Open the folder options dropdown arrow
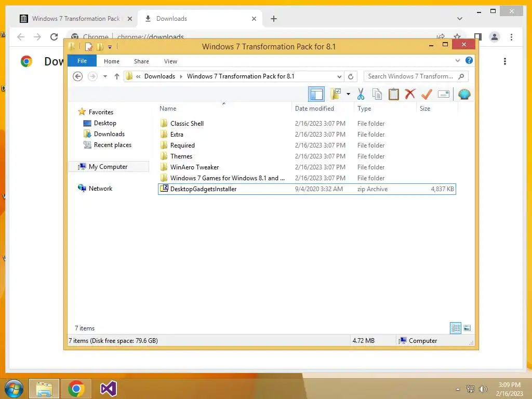This screenshot has height=399, width=532. point(348,94)
